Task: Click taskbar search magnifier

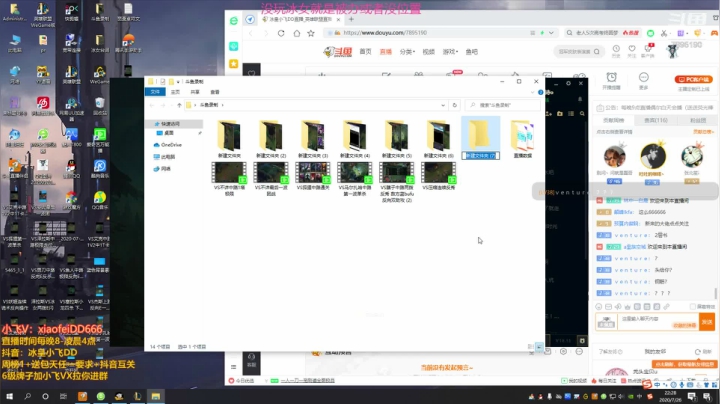Action: 28,396
